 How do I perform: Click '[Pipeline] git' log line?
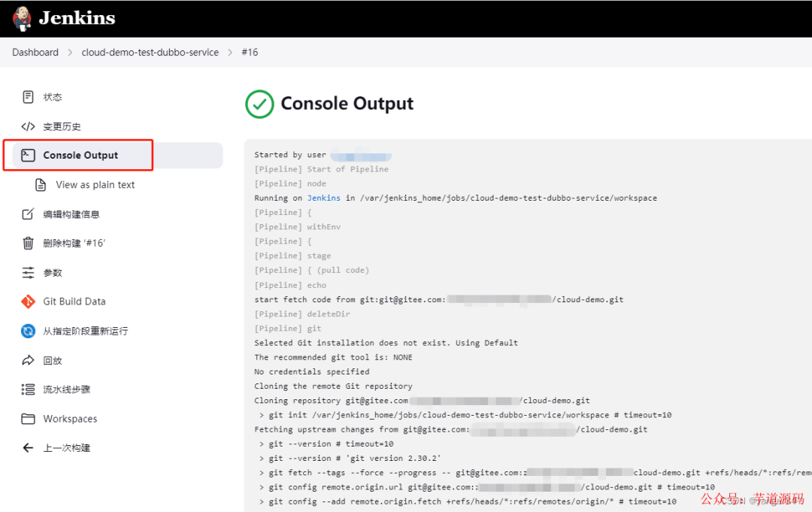point(287,329)
